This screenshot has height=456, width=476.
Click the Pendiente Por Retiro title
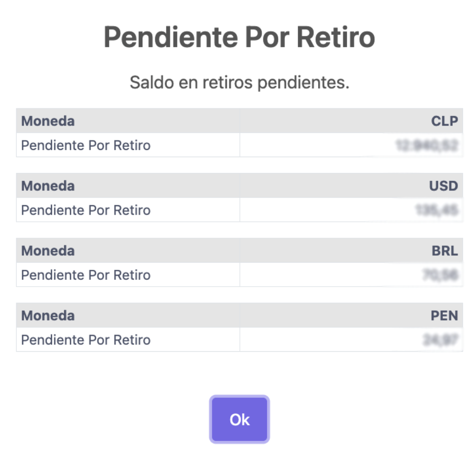click(x=239, y=37)
